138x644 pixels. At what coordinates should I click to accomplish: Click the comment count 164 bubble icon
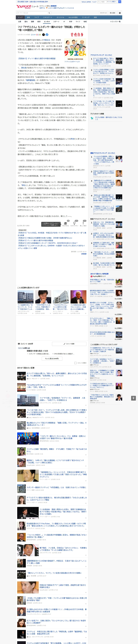tap(33, 35)
